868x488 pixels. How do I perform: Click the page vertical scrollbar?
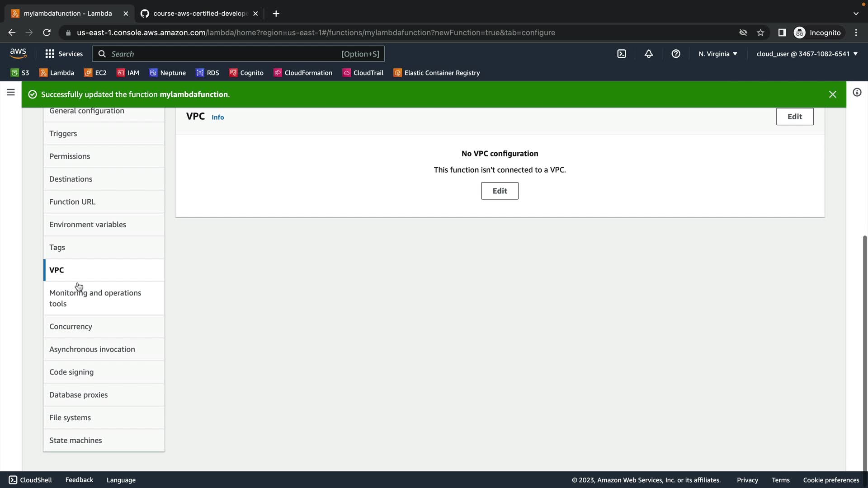[x=864, y=352]
